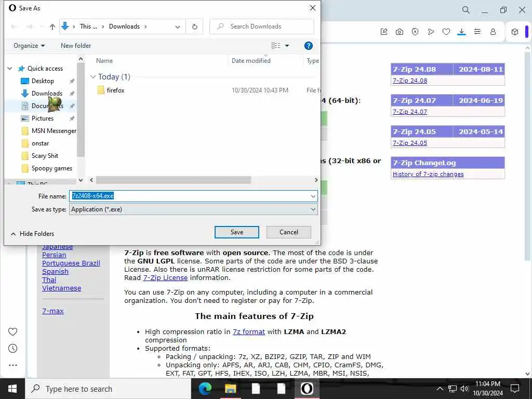Expand the address path history dropdown

(178, 27)
